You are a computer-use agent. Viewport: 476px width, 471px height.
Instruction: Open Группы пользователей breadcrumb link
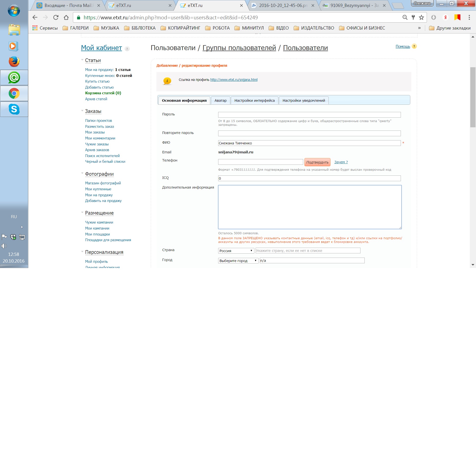pos(239,48)
